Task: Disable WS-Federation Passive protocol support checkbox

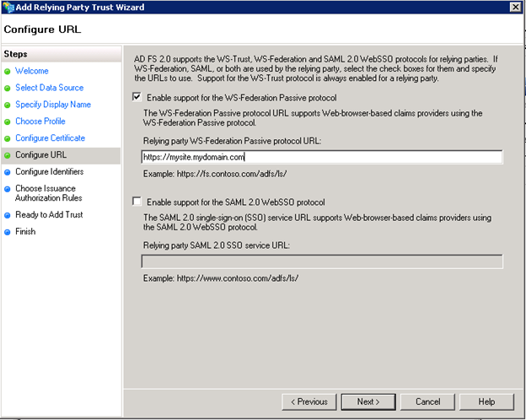Action: pyautogui.click(x=137, y=97)
